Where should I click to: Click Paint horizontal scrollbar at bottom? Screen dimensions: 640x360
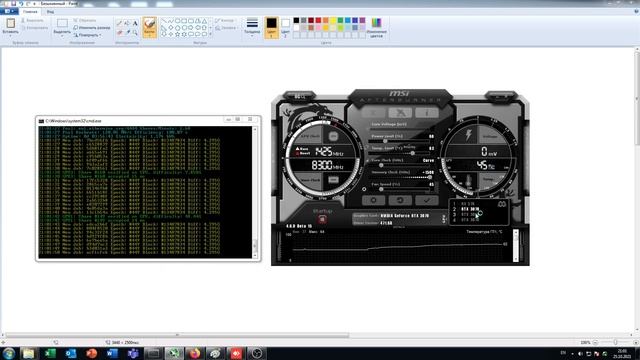pos(177,335)
